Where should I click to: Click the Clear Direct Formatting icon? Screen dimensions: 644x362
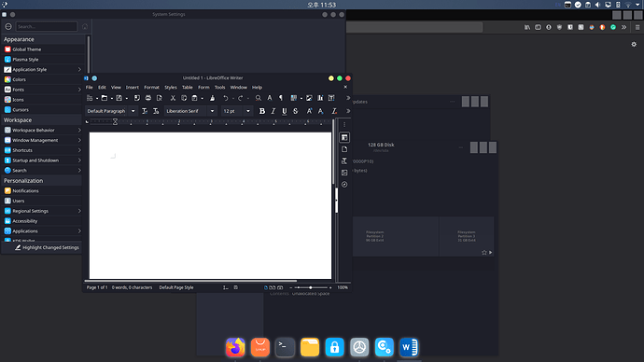[x=334, y=111]
